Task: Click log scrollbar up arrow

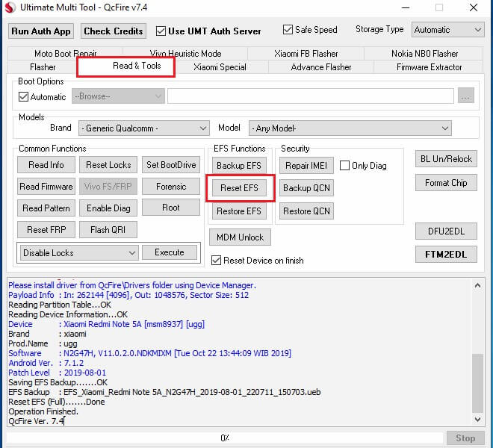Action: point(477,285)
